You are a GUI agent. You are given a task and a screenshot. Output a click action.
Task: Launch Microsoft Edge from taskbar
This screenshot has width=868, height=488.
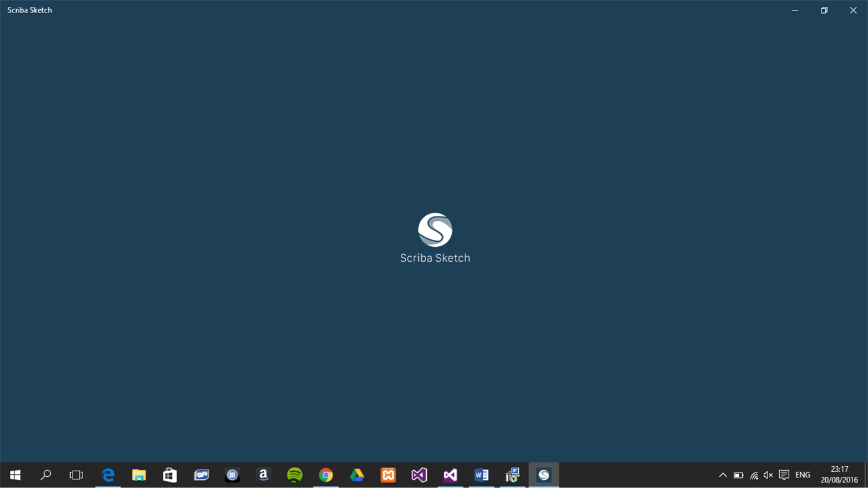(x=108, y=475)
